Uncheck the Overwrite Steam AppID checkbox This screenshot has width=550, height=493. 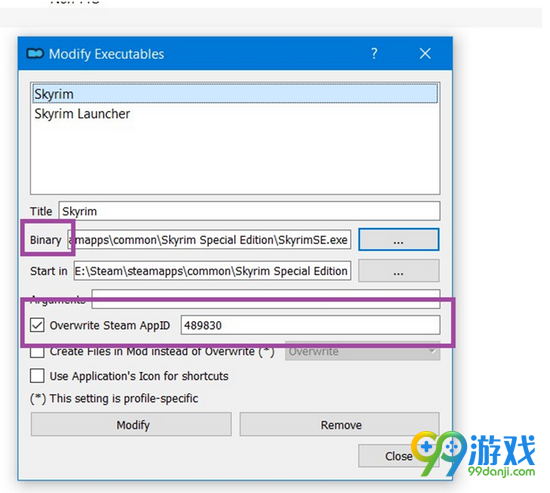37,325
